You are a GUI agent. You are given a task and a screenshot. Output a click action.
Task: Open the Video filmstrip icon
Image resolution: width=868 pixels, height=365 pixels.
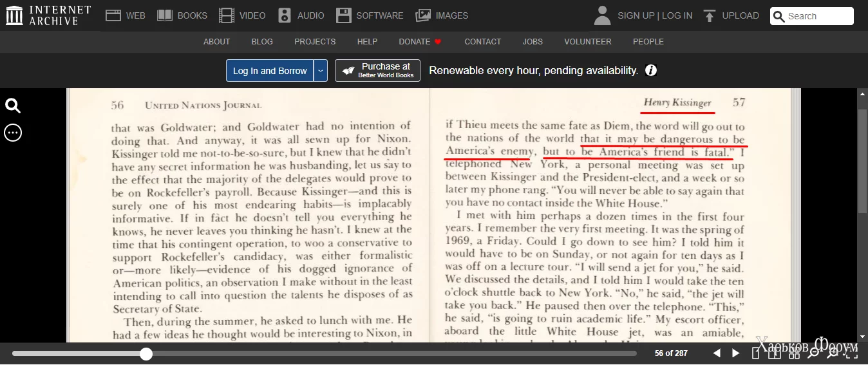coord(227,15)
